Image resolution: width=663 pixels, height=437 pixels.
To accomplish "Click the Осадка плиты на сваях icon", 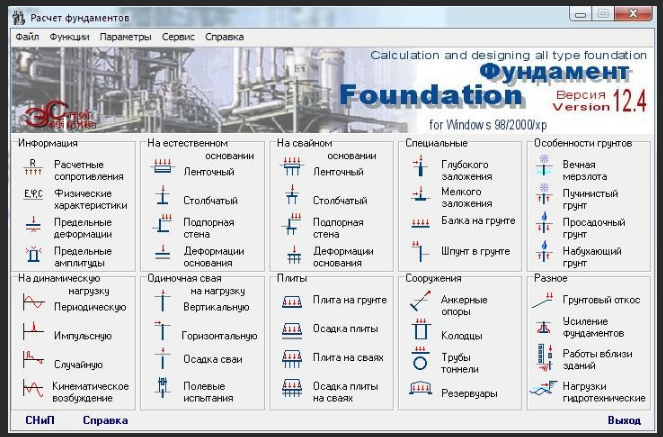I will click(x=292, y=388).
